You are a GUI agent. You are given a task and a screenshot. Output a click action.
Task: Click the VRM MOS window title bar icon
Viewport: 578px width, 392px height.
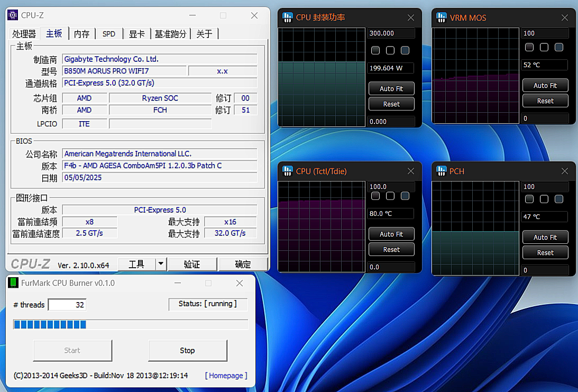(x=441, y=17)
